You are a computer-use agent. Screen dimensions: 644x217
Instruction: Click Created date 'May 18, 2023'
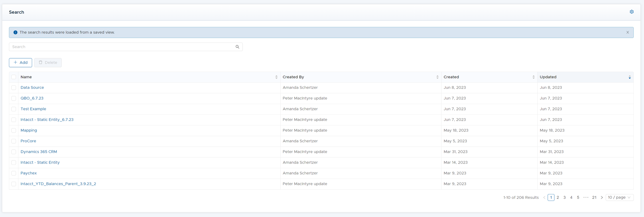tap(456, 130)
